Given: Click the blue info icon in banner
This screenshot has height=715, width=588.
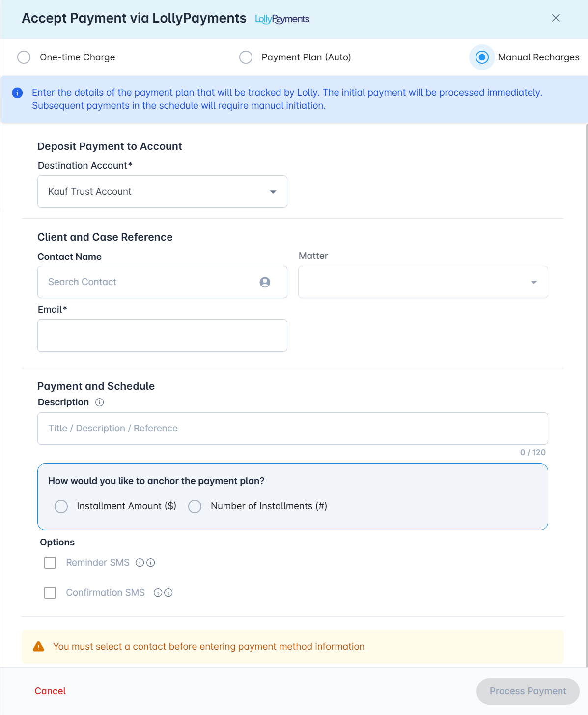Looking at the screenshot, I should tap(17, 93).
